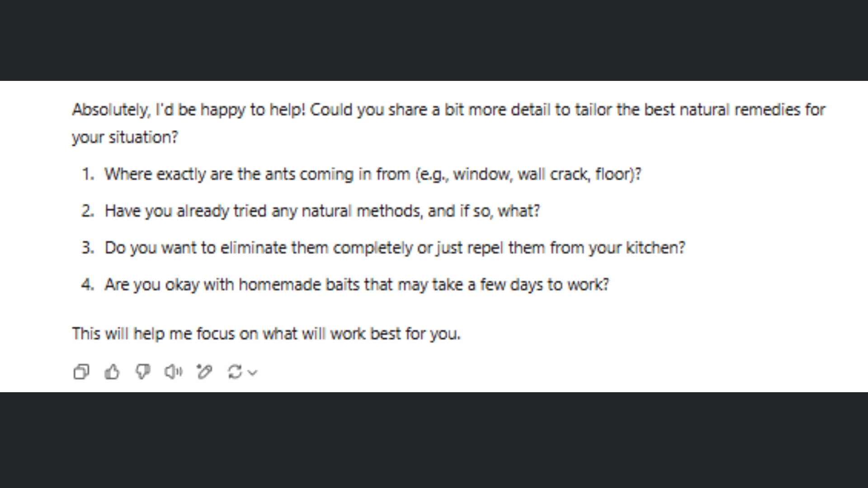Image resolution: width=868 pixels, height=488 pixels.
Task: Play the response with Read Aloud
Action: (174, 372)
